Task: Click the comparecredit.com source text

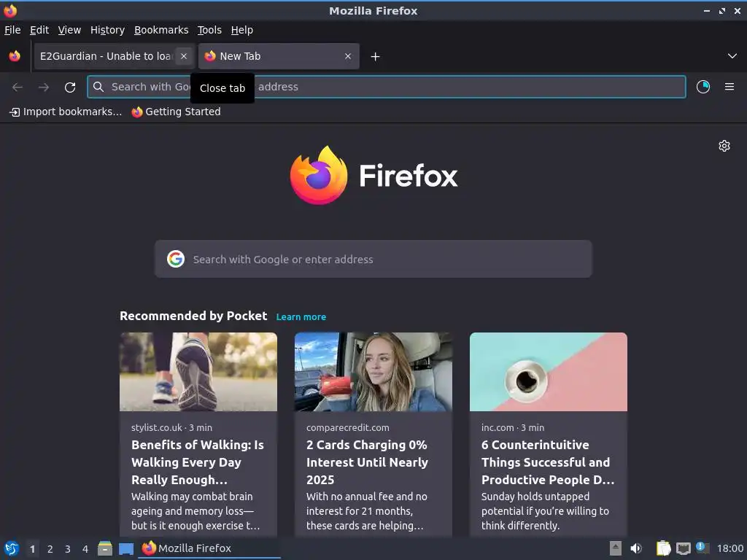Action: [x=348, y=427]
